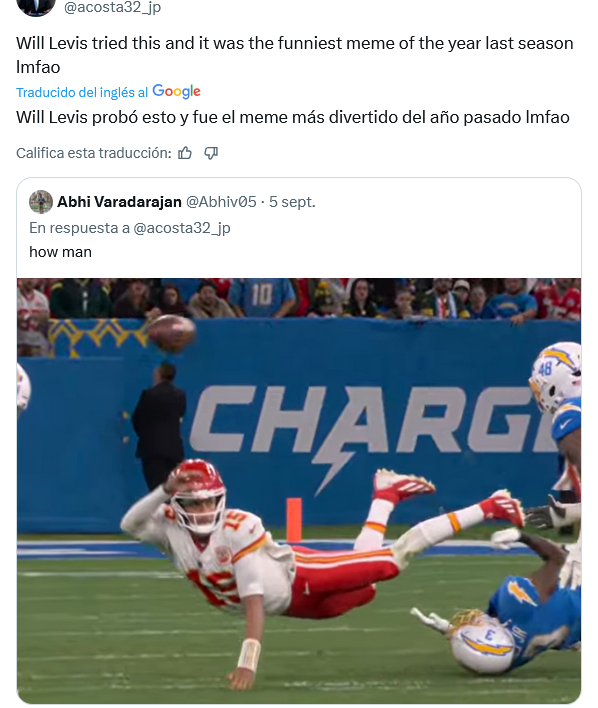Click the Spanish translated tweet text
Image resolution: width=598 pixels, height=708 pixels.
[293, 117]
